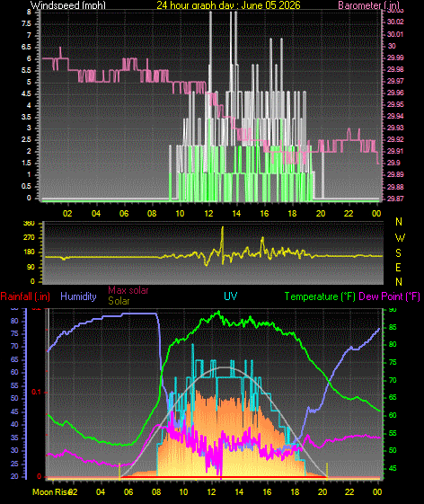Click '29.92' on the barometer axis
This screenshot has width=424, height=504.
(395, 139)
